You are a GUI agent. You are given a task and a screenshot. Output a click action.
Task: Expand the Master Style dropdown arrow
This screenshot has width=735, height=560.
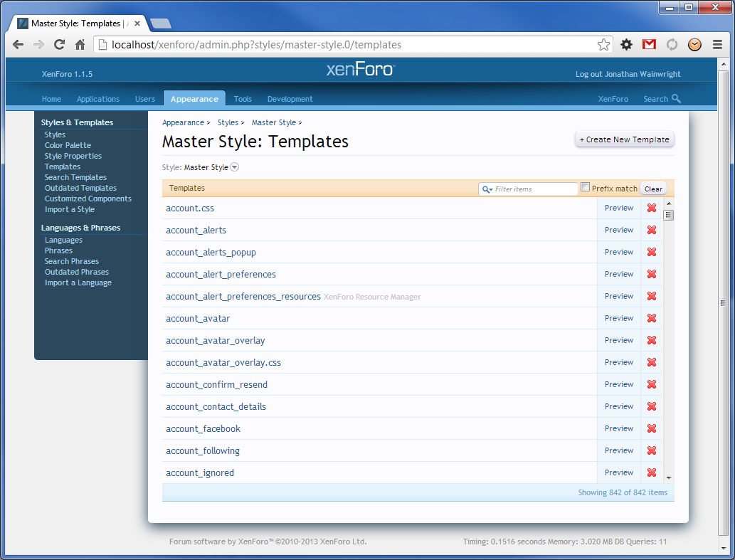pos(235,168)
